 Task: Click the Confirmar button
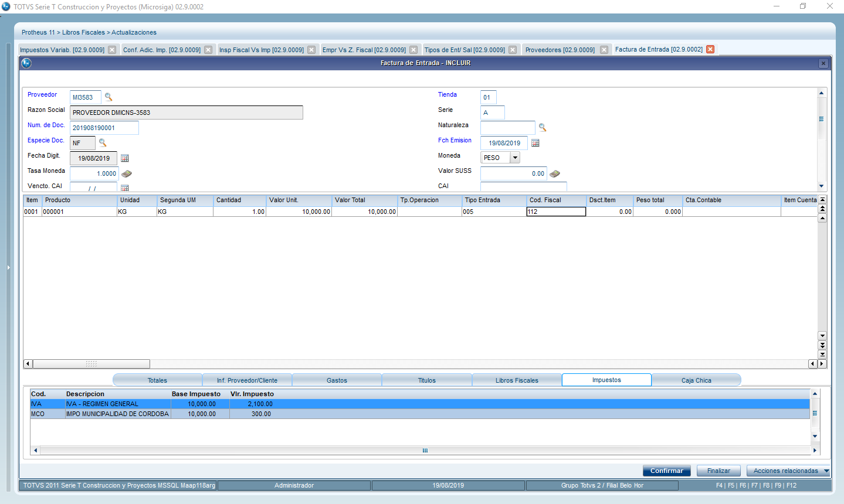(x=667, y=471)
